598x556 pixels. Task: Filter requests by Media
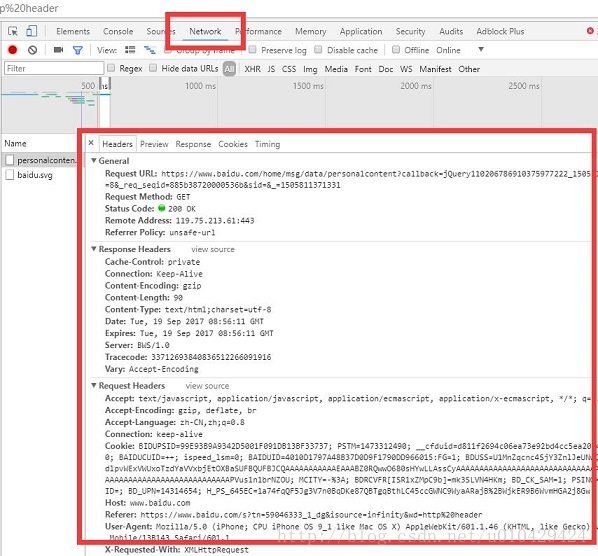[336, 69]
